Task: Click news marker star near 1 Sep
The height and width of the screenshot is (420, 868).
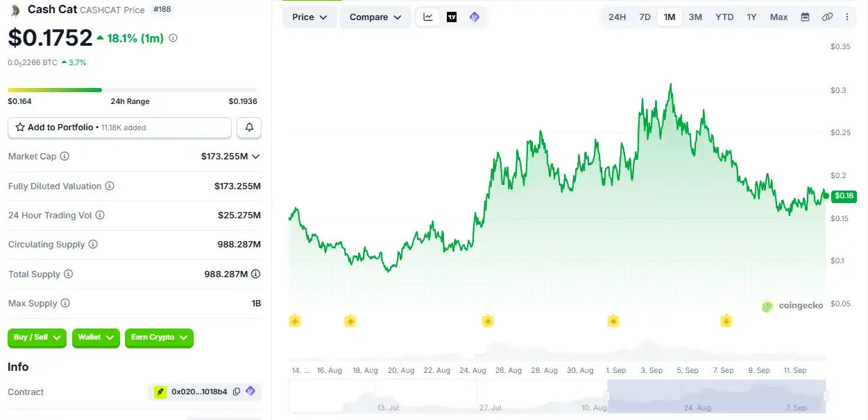Action: tap(613, 321)
